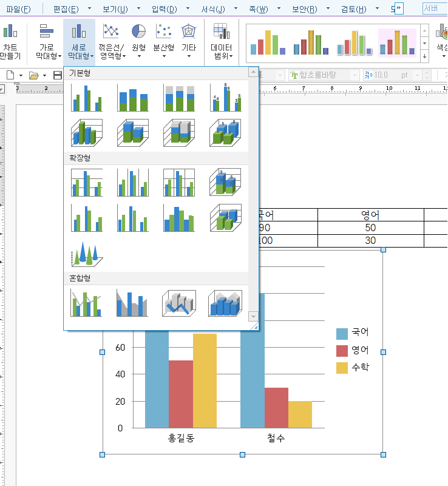Click the new document icon

tap(10, 75)
